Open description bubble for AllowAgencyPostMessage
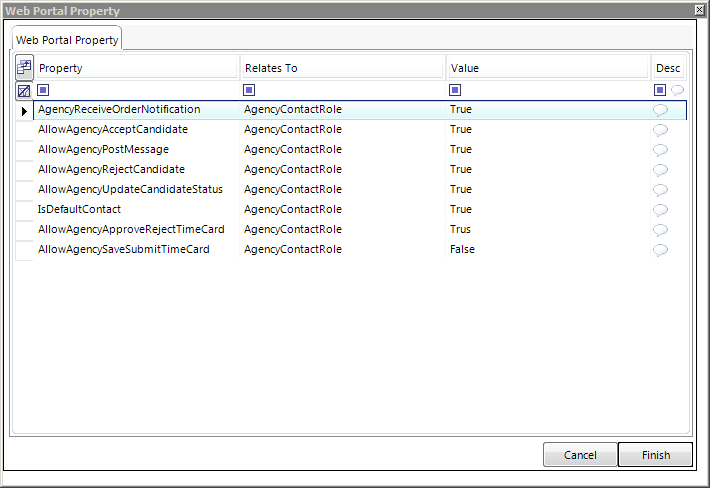 661,150
